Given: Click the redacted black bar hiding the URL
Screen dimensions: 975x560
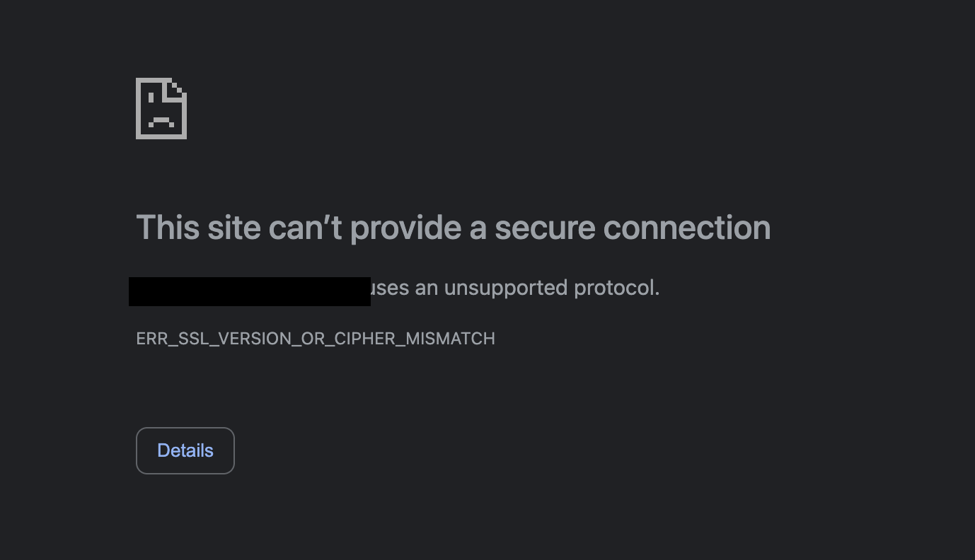Looking at the screenshot, I should click(249, 291).
